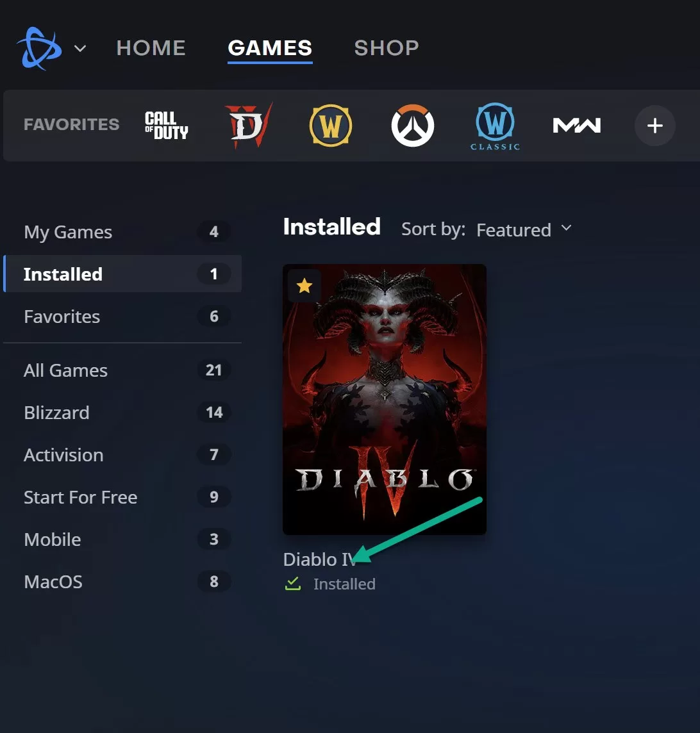Click the FAVORITES label in the bar
The image size is (700, 733).
pyautogui.click(x=72, y=124)
